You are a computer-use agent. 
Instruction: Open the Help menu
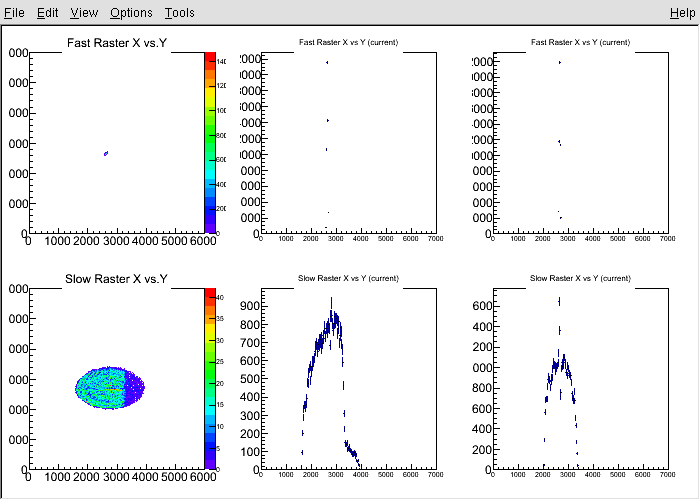(x=683, y=12)
